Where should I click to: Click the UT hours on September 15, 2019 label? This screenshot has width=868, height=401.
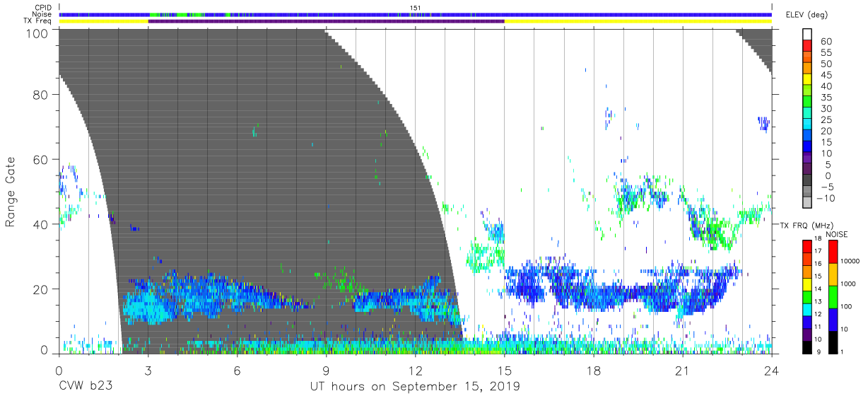click(415, 386)
